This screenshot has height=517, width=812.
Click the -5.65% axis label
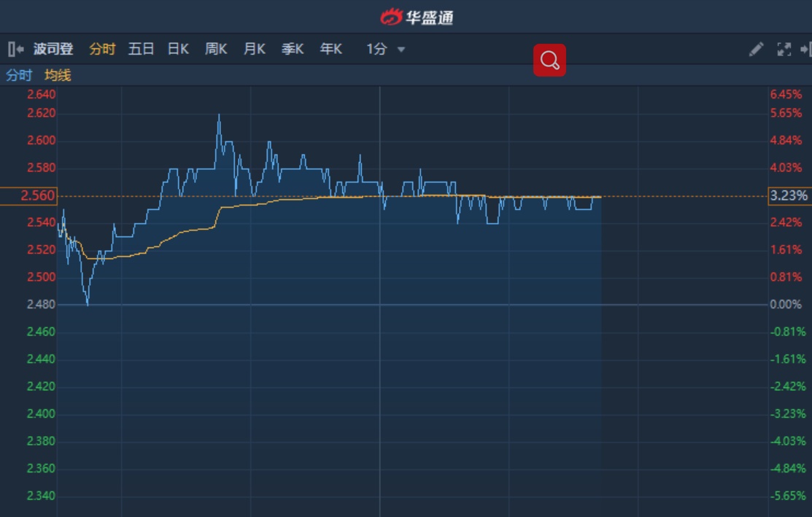click(788, 497)
